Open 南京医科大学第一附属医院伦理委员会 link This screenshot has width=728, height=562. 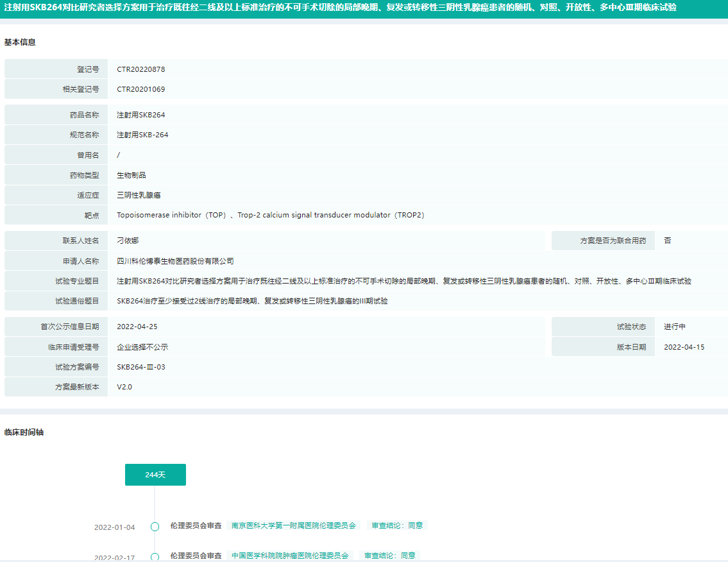pyautogui.click(x=293, y=525)
